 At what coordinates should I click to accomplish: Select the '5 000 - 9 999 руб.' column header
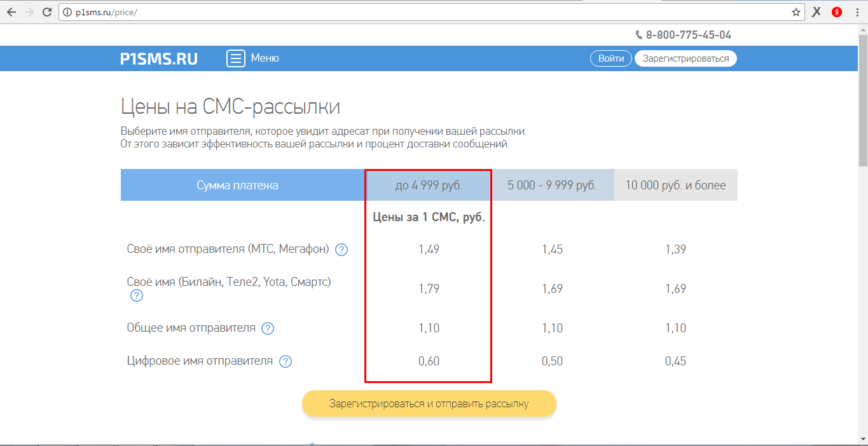[x=552, y=185]
